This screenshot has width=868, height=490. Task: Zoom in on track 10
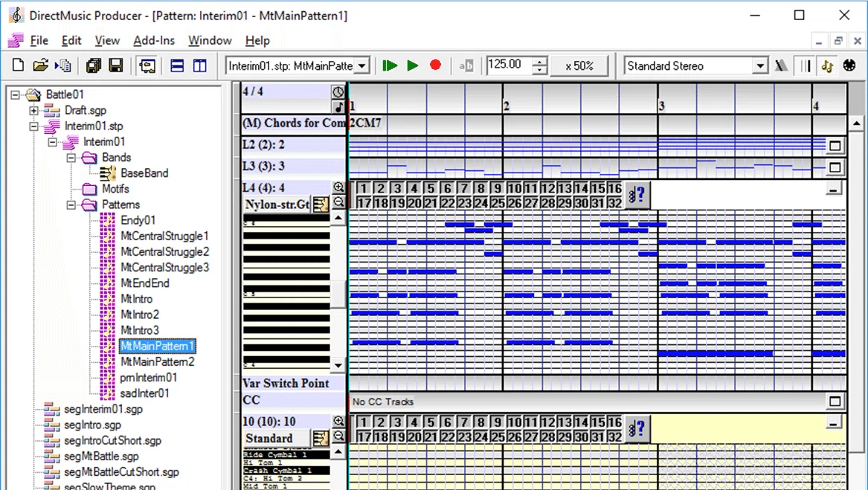click(338, 421)
